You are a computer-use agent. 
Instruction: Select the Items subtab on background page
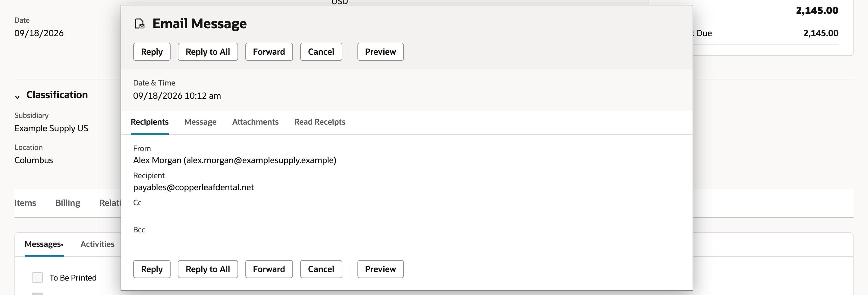(25, 203)
